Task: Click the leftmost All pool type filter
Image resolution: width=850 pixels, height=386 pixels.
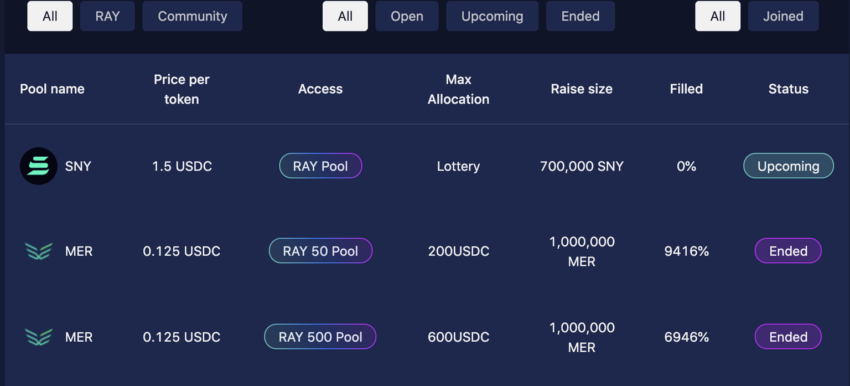Action: pyautogui.click(x=50, y=16)
